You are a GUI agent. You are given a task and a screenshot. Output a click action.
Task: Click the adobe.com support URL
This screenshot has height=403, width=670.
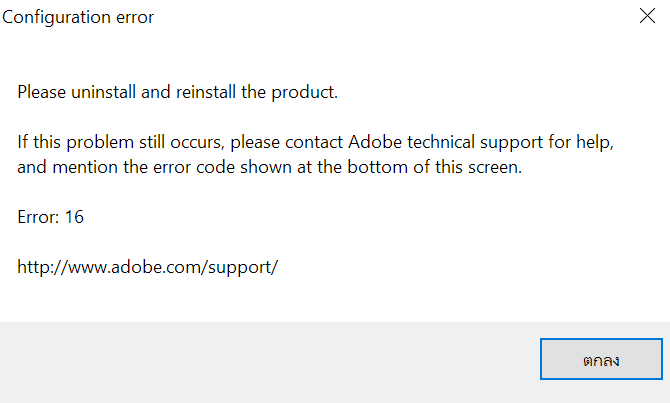147,267
